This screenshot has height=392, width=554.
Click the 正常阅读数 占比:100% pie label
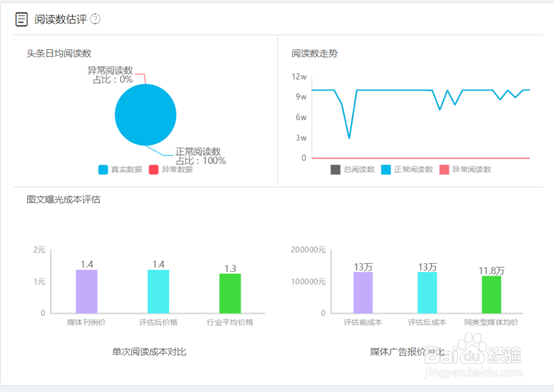point(200,156)
